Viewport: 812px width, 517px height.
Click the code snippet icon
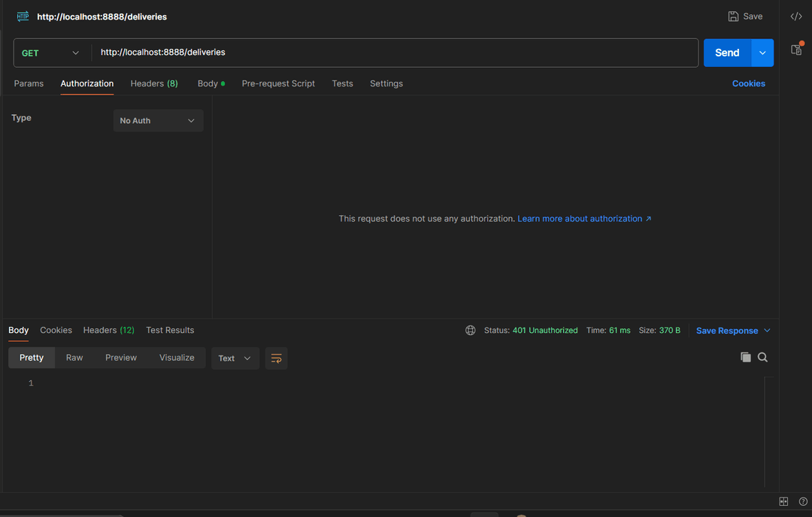click(x=795, y=17)
